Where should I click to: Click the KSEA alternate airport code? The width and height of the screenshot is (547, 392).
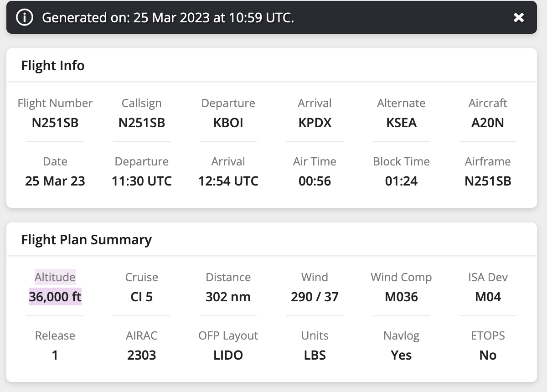[401, 123]
